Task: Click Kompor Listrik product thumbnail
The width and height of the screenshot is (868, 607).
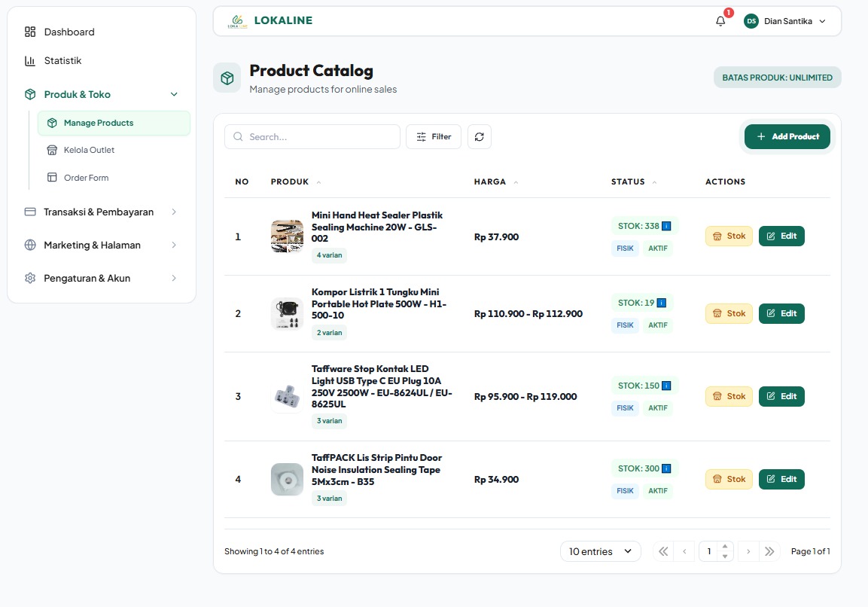Action: tap(287, 313)
